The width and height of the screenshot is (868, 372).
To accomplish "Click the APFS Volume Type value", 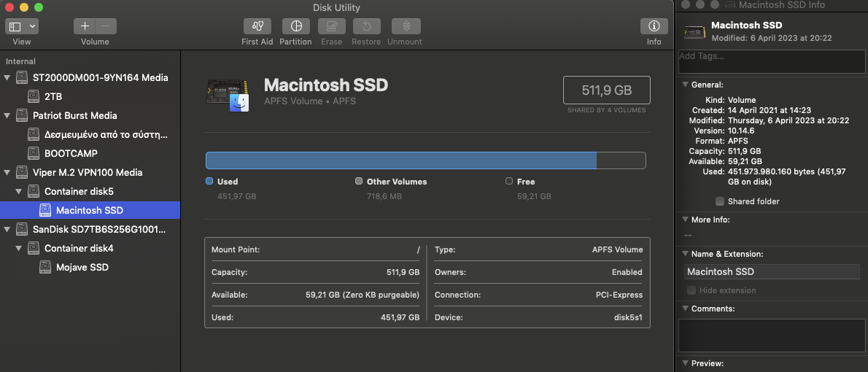I will (618, 249).
